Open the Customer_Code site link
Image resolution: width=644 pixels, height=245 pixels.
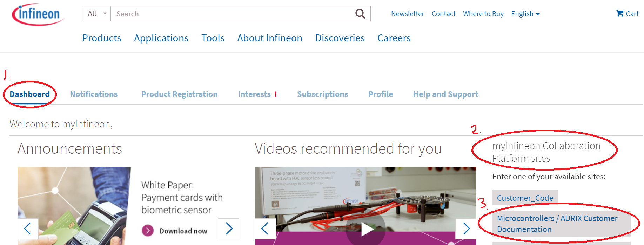pyautogui.click(x=525, y=198)
